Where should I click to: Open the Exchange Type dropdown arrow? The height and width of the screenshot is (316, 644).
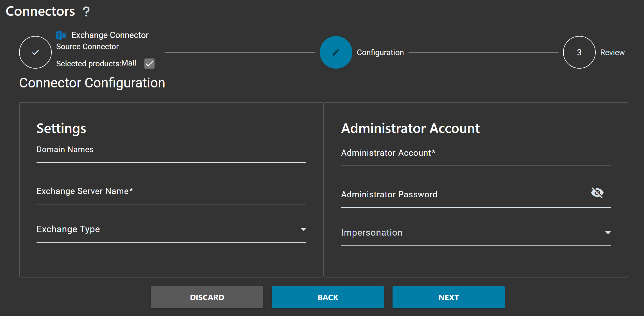[303, 229]
